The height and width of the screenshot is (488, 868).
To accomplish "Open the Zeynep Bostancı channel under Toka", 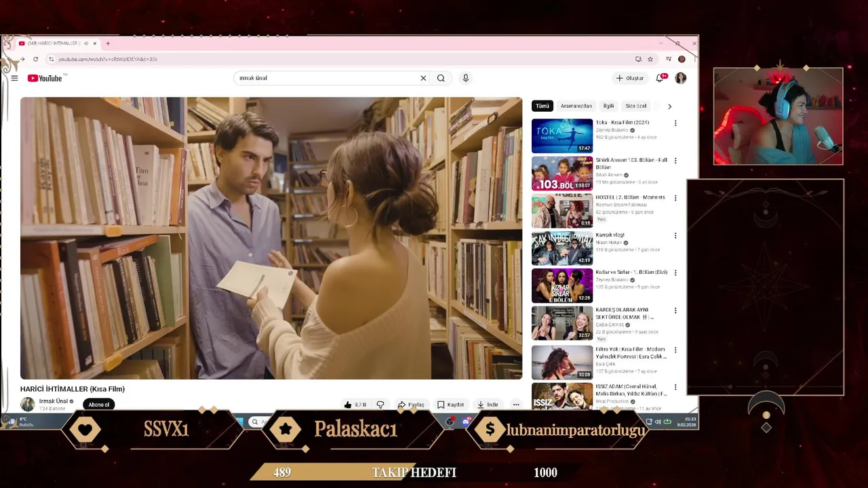I will point(612,130).
